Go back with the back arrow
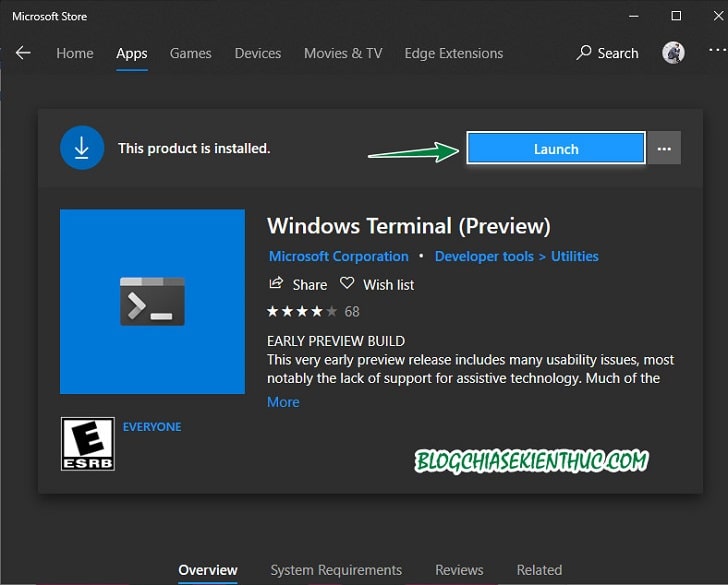The height and width of the screenshot is (585, 728). click(x=23, y=53)
